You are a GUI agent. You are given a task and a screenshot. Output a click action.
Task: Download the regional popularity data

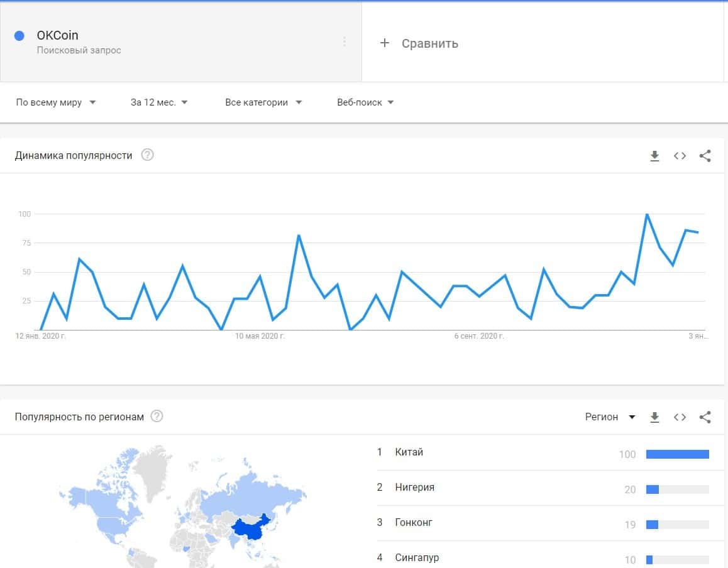pos(654,417)
